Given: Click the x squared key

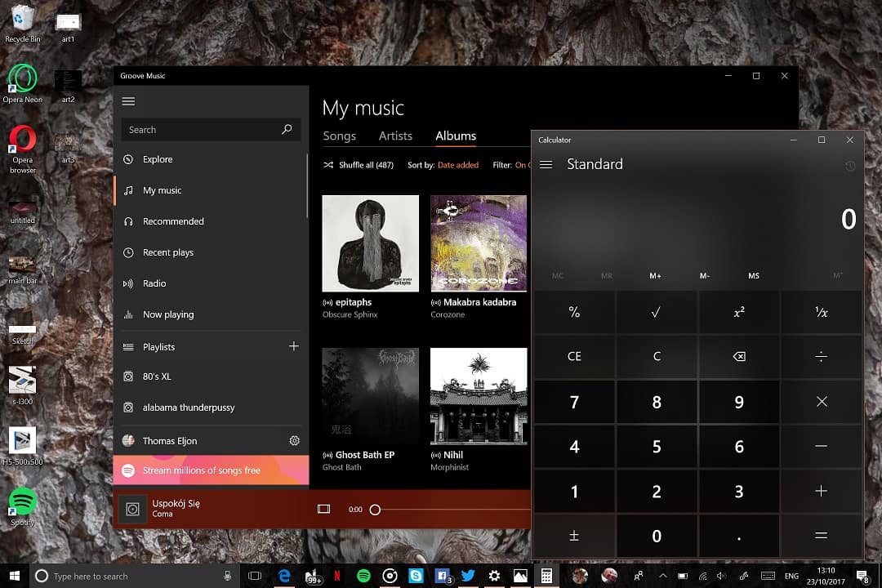Looking at the screenshot, I should point(739,312).
